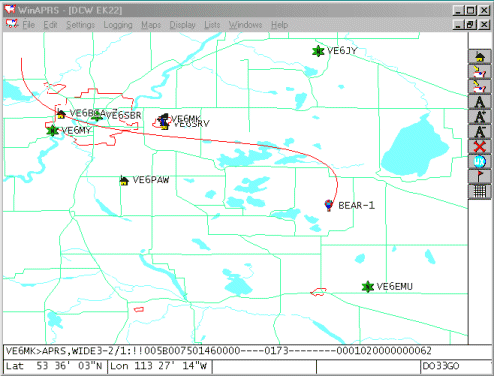Open the Maps menu
The height and width of the screenshot is (376, 494).
click(x=151, y=25)
